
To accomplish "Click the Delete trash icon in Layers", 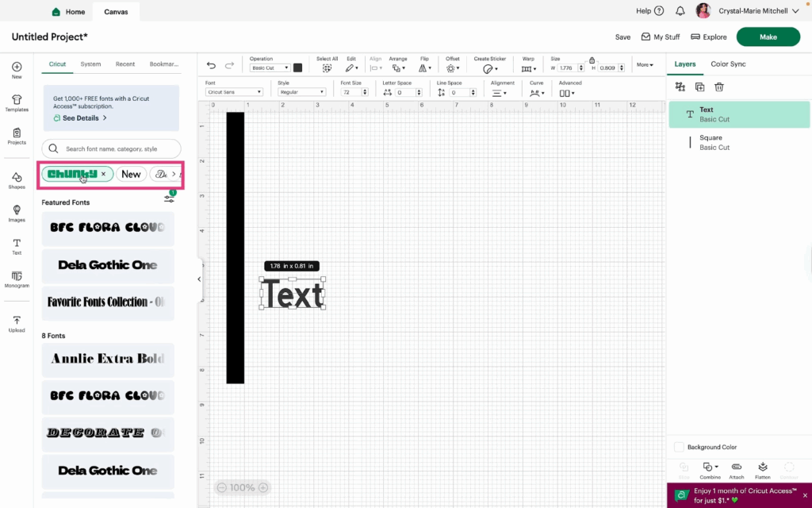I will (718, 87).
